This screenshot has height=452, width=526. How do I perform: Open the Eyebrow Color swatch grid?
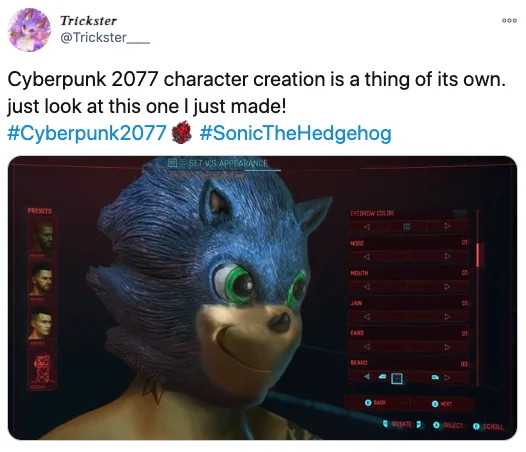click(x=407, y=227)
